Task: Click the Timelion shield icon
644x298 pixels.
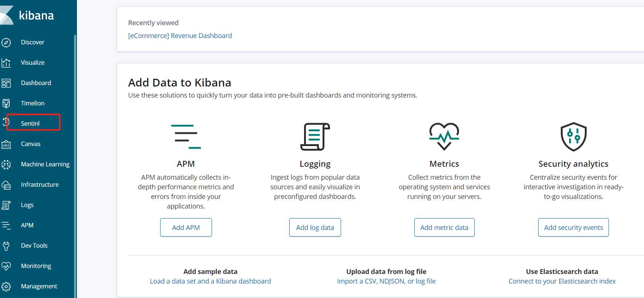Action: tap(6, 104)
